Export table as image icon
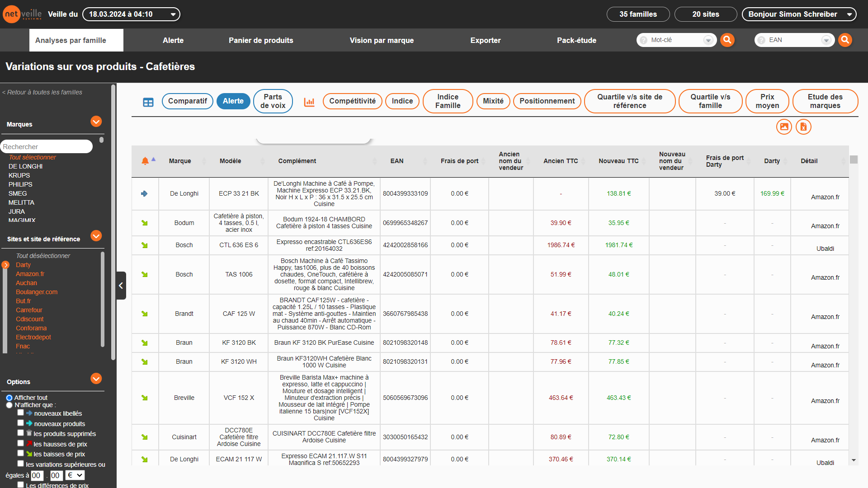Image resolution: width=868 pixels, height=488 pixels. tap(784, 127)
